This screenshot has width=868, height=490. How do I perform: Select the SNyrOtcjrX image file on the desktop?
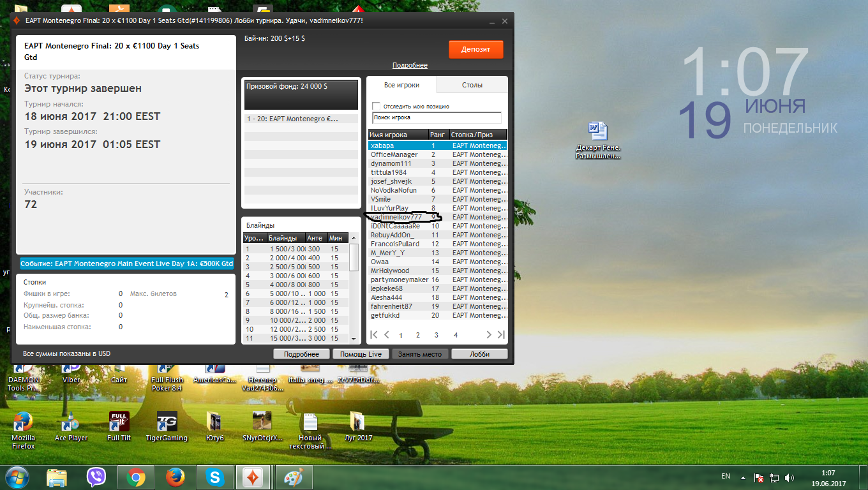click(262, 427)
